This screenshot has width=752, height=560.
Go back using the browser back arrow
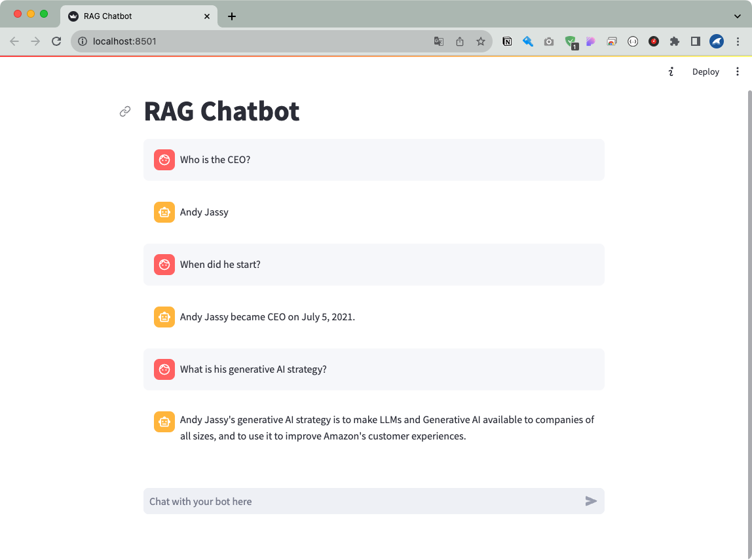pyautogui.click(x=14, y=41)
